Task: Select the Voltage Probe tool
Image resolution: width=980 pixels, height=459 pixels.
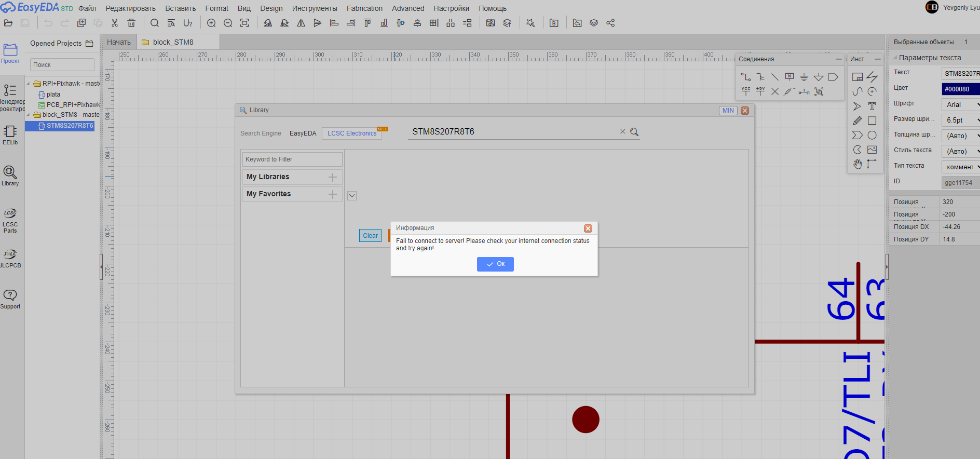Action: 790,91
